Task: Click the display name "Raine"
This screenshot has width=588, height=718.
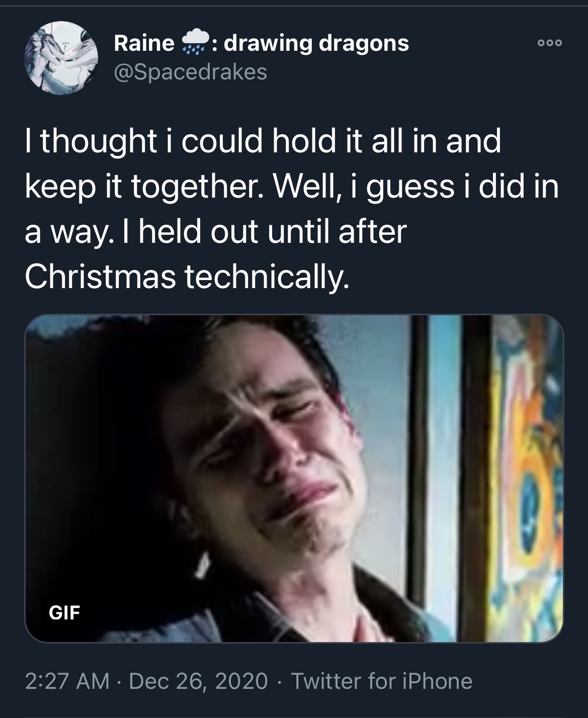Action: pyautogui.click(x=144, y=44)
